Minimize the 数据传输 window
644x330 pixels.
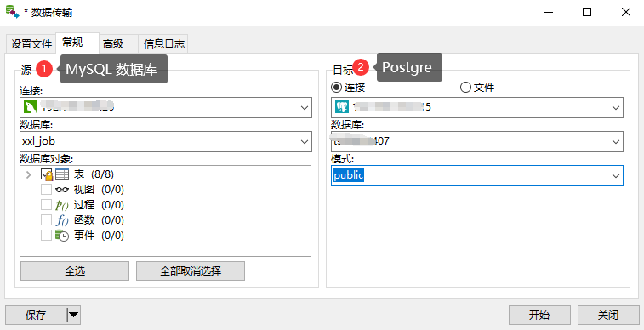click(x=549, y=12)
